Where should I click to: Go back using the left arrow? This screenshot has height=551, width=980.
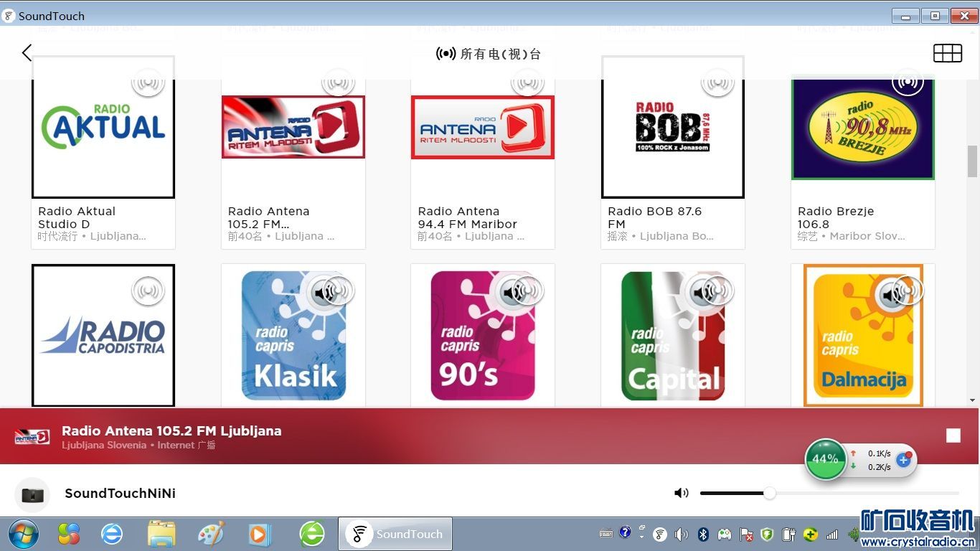(27, 52)
